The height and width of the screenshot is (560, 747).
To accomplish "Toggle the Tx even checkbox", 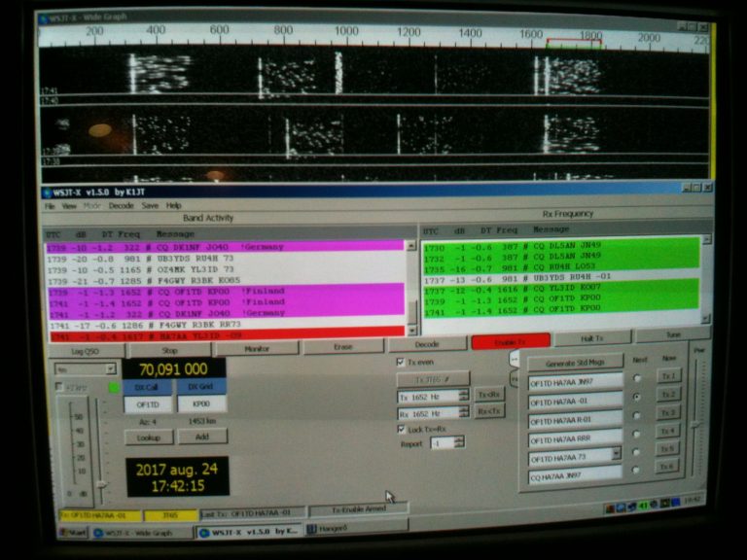I will (401, 362).
